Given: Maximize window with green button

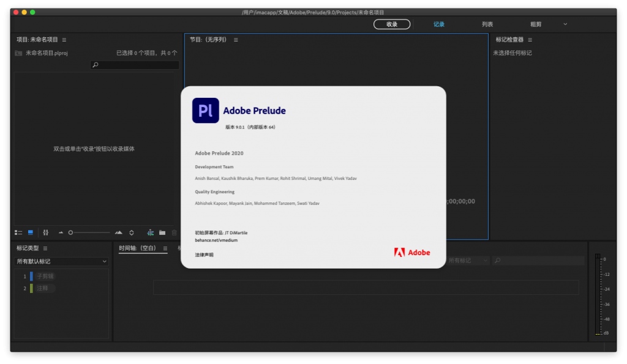Looking at the screenshot, I should click(x=33, y=12).
